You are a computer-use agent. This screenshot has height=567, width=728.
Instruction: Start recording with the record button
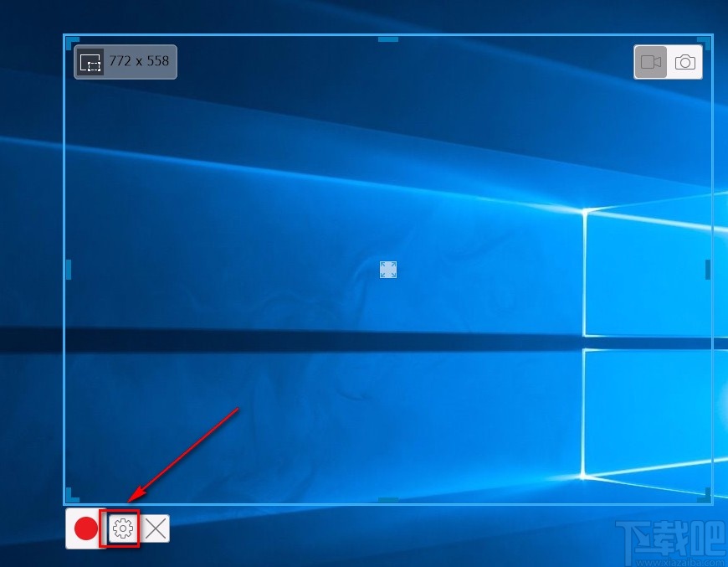pyautogui.click(x=88, y=528)
